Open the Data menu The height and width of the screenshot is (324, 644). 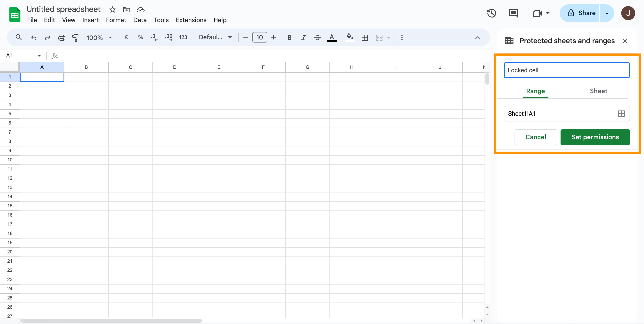pos(140,20)
